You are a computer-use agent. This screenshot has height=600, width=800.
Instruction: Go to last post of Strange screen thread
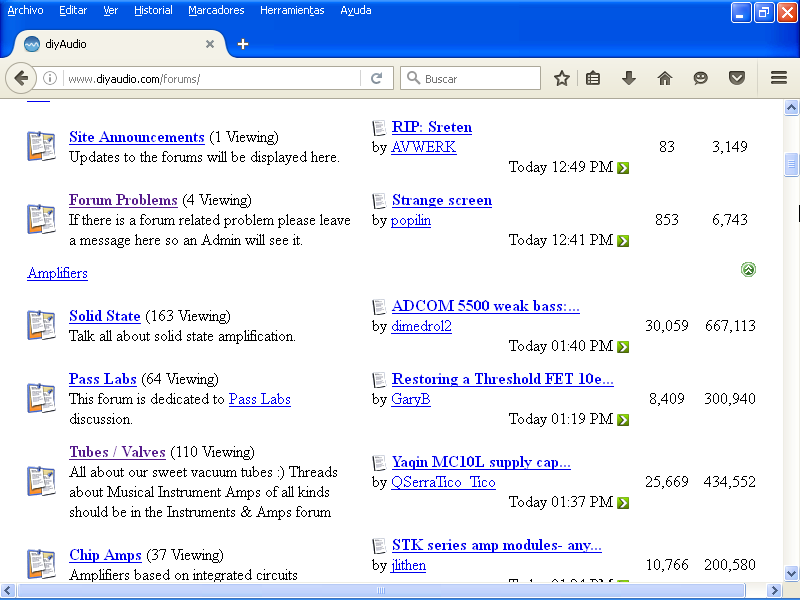[x=623, y=241]
